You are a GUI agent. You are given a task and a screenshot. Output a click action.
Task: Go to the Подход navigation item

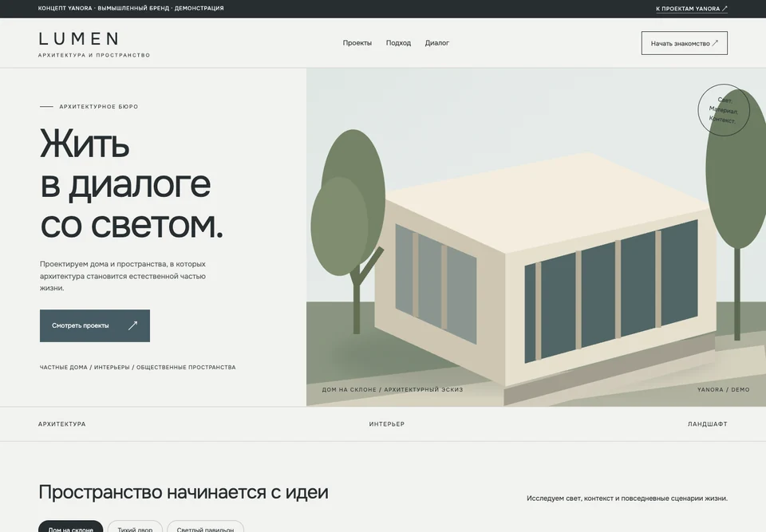pos(398,43)
